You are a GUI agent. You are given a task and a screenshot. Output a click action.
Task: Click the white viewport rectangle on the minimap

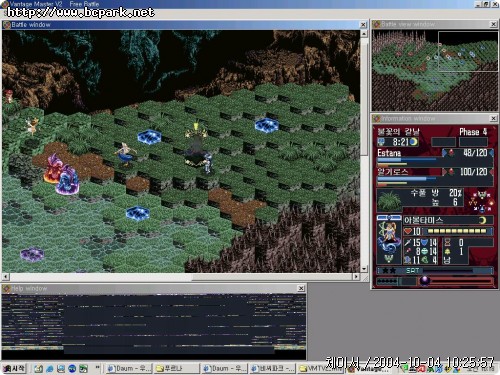point(468,51)
